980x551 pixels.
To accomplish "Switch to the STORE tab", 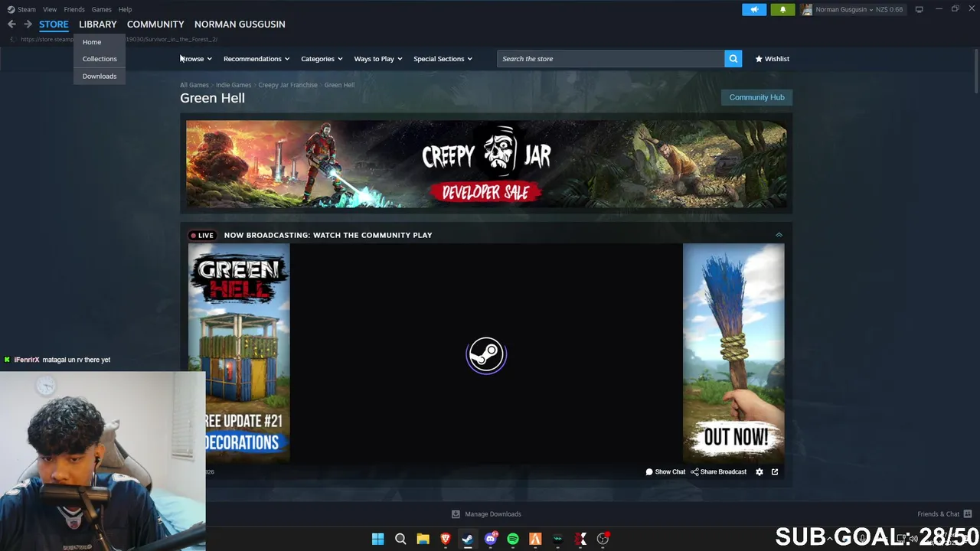I will [x=54, y=24].
